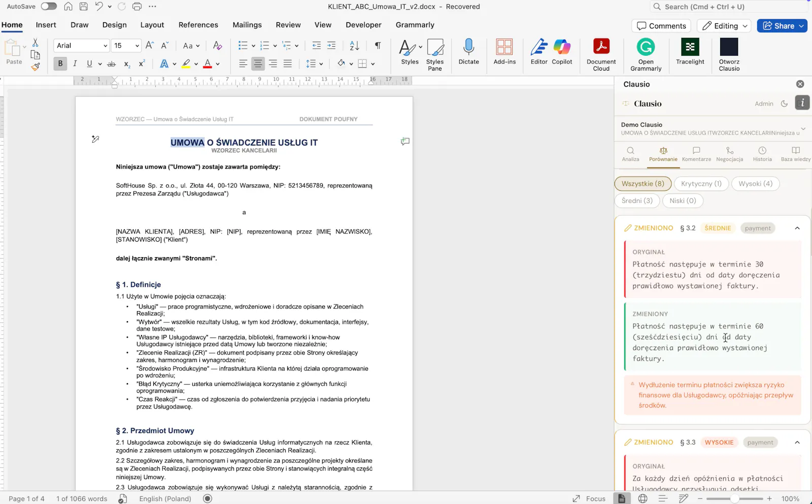Filter by Krytyczny (1)
The width and height of the screenshot is (812, 504).
[701, 184]
